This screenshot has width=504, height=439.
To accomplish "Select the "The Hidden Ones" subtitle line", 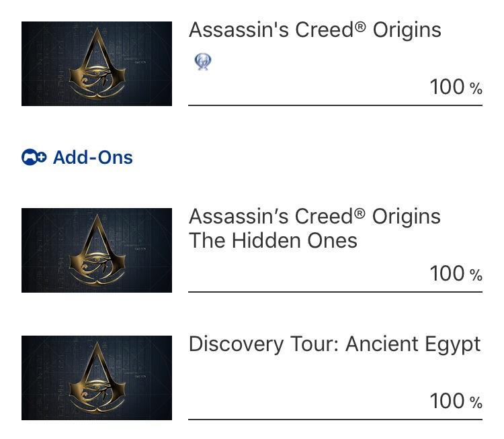I will pos(273,241).
